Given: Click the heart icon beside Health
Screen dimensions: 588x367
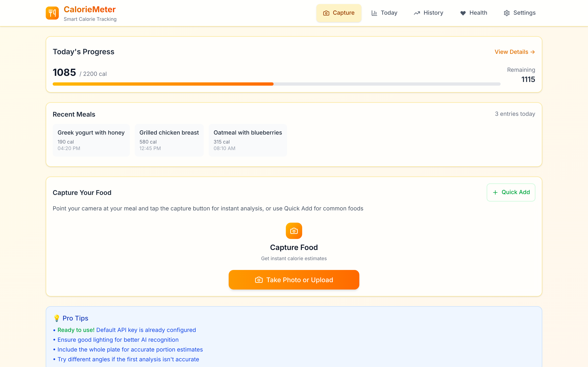Looking at the screenshot, I should (x=463, y=13).
